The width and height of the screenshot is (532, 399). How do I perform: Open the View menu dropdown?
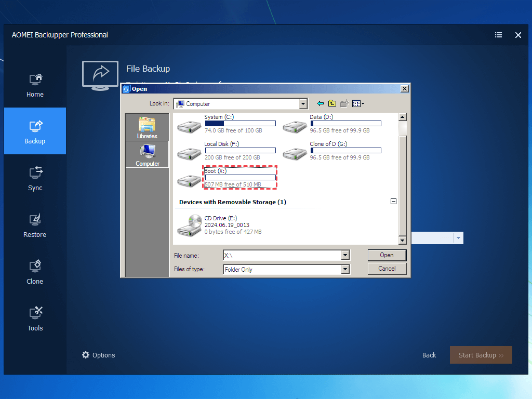(358, 103)
